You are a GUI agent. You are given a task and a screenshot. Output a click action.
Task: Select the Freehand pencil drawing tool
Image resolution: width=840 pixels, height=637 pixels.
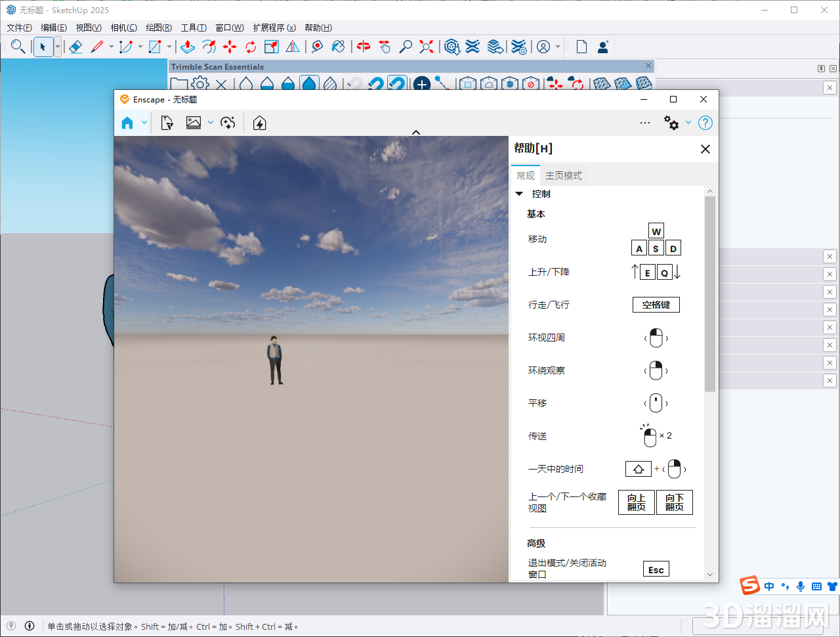(x=98, y=47)
